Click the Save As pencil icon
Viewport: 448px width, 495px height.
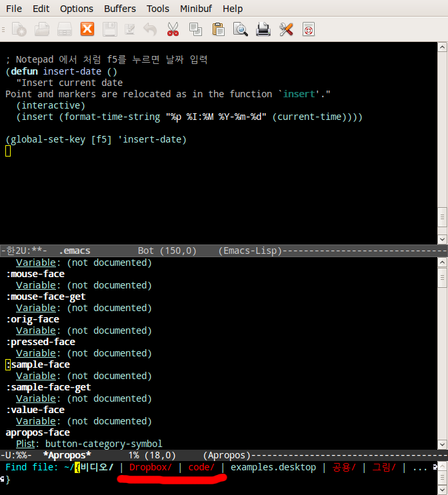pyautogui.click(x=130, y=29)
